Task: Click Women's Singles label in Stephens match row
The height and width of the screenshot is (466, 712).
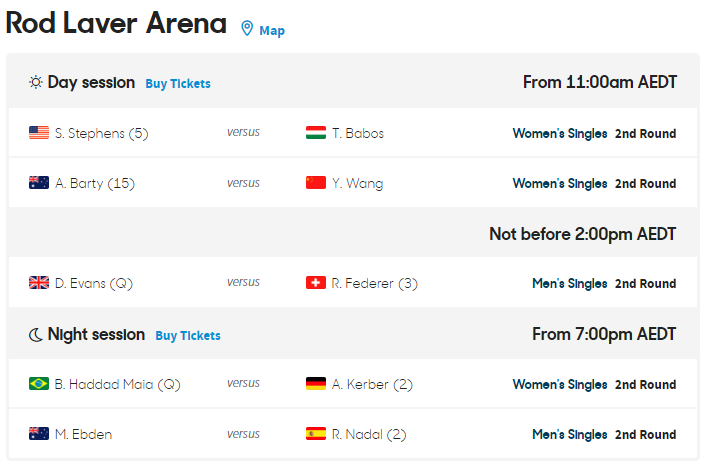Action: coord(560,133)
